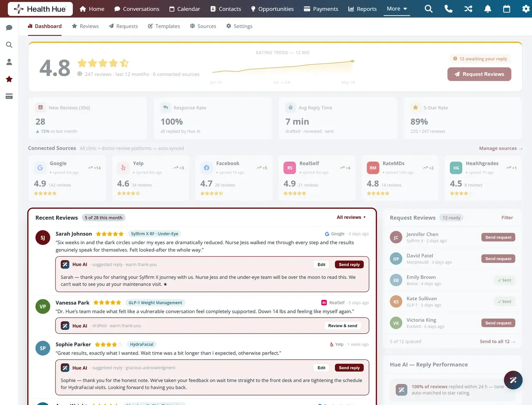The image size is (532, 405).
Task: Switch to the Sources tab
Action: coord(203,26)
